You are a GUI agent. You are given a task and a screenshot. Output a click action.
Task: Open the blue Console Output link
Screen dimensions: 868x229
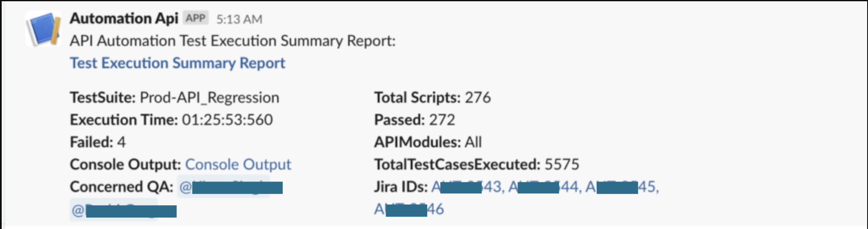pyautogui.click(x=238, y=165)
